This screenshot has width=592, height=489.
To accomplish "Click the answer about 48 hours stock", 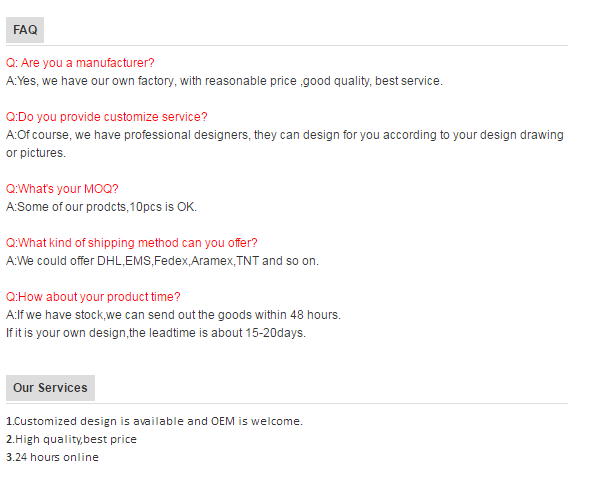I will [173, 315].
